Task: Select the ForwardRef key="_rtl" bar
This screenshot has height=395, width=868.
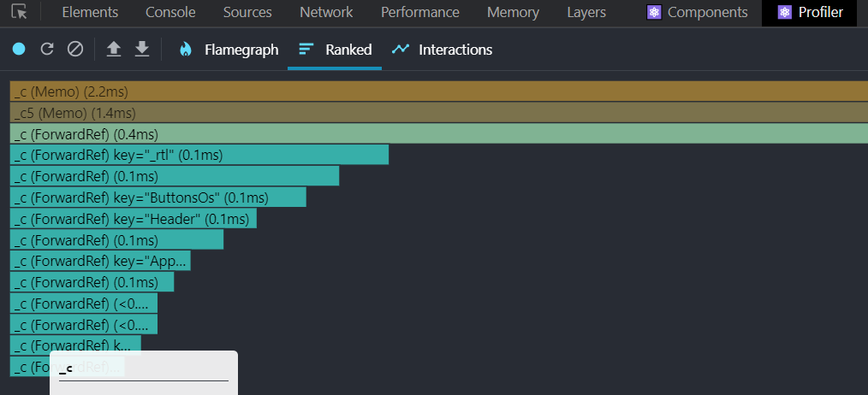Action: pyautogui.click(x=199, y=155)
